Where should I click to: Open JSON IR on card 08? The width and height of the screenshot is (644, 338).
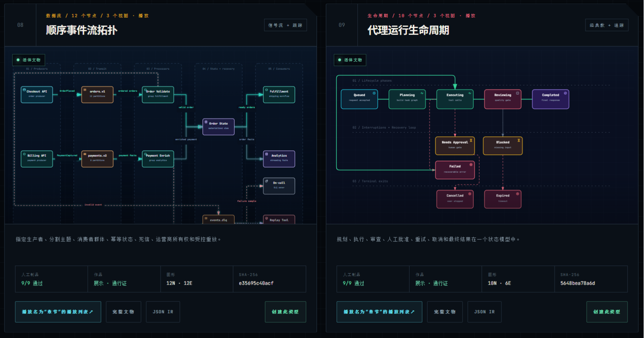point(163,312)
